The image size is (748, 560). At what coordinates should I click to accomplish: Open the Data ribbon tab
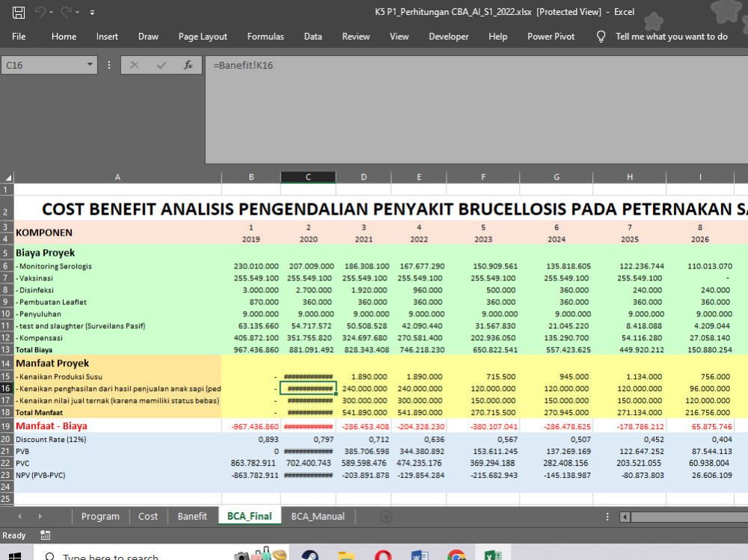(313, 36)
